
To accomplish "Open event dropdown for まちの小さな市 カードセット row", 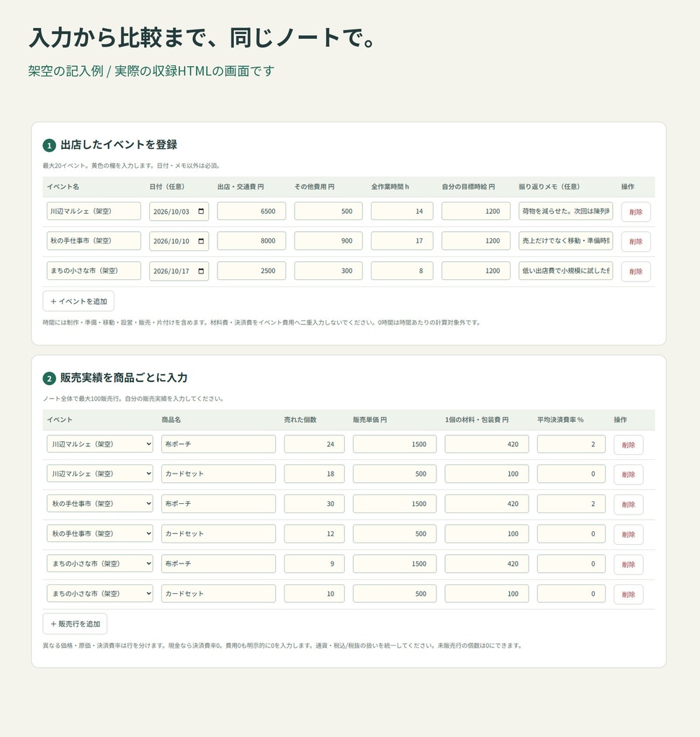I will pos(99,594).
